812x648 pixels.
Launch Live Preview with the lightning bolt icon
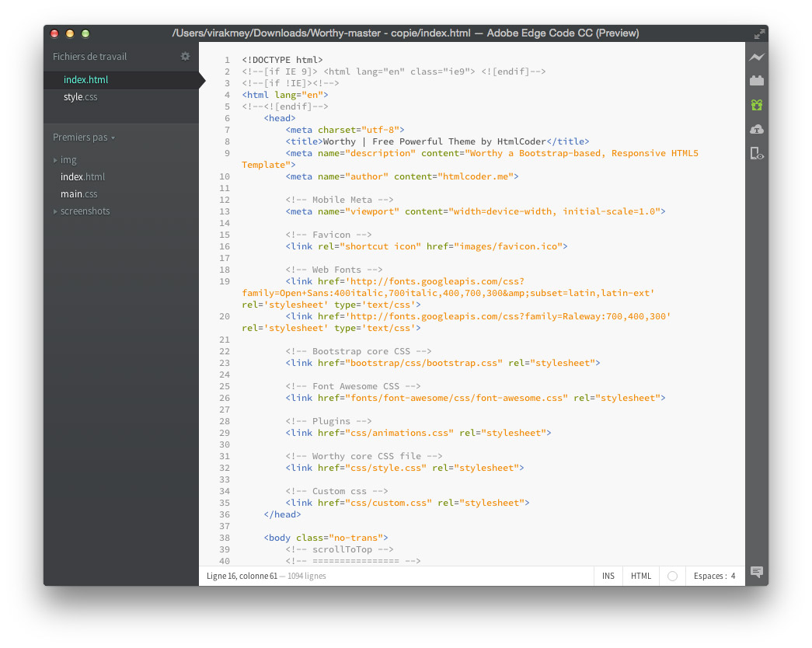coord(757,57)
